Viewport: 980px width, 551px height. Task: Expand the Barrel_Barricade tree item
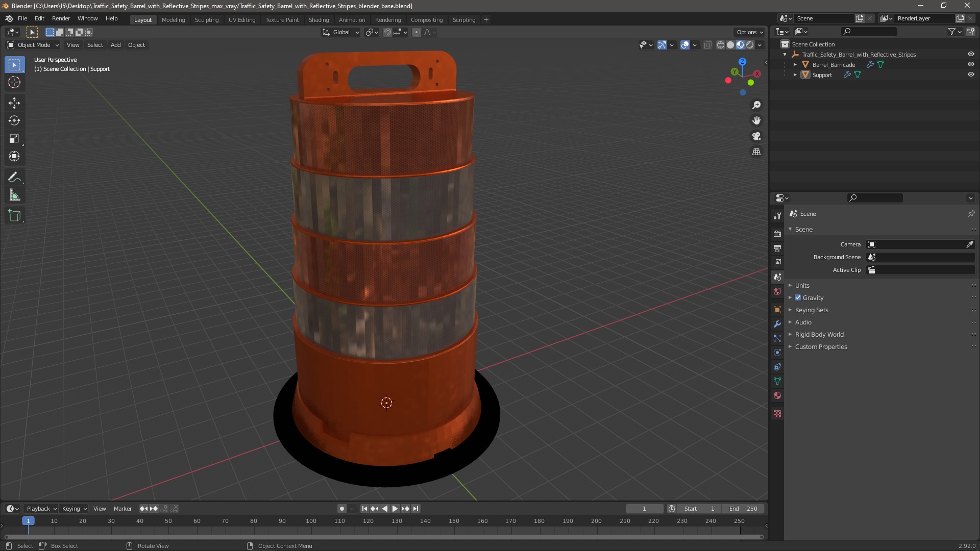point(795,64)
